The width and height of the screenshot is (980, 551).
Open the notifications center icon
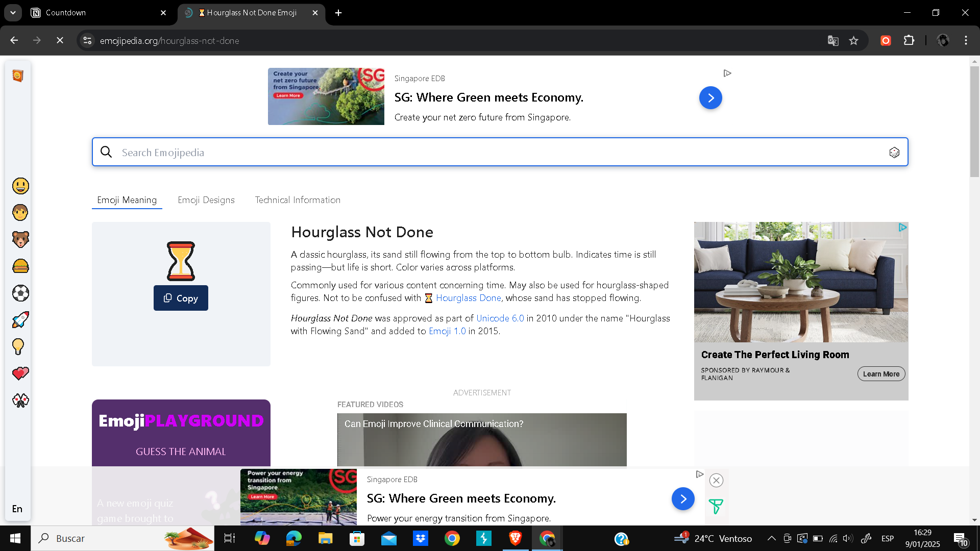961,539
